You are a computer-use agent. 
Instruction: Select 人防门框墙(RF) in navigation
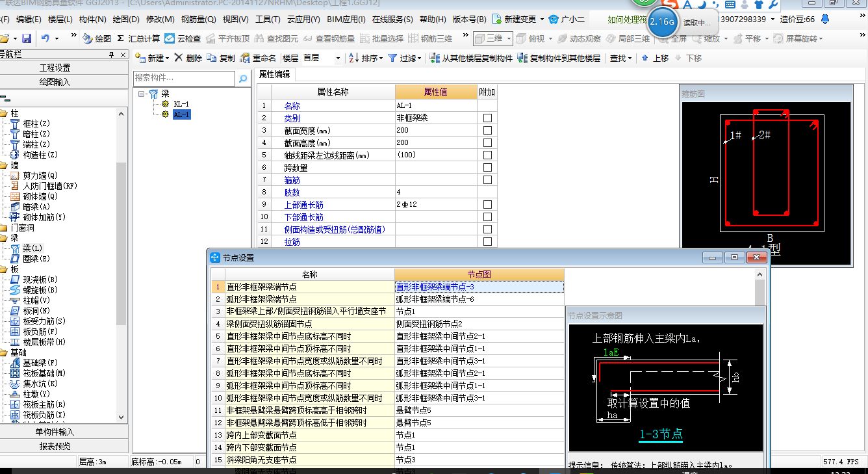(x=50, y=186)
